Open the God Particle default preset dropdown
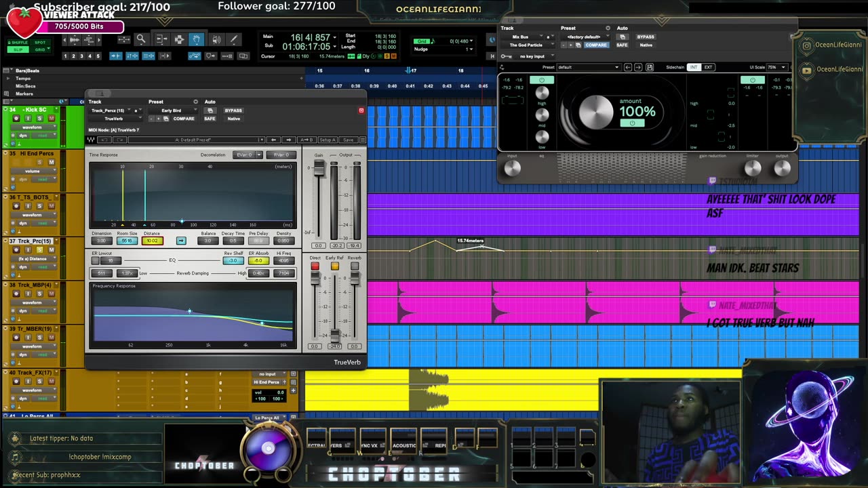This screenshot has height=488, width=868. (x=588, y=67)
